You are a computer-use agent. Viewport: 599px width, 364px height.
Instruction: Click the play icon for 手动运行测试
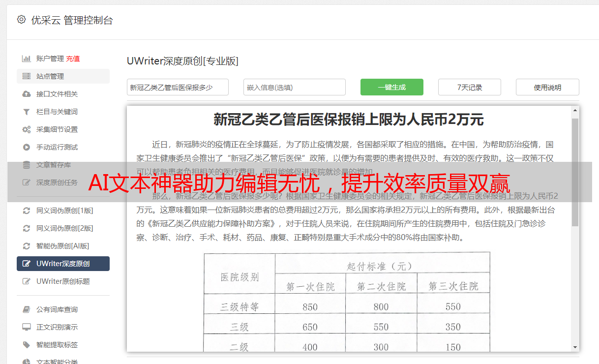coord(27,147)
